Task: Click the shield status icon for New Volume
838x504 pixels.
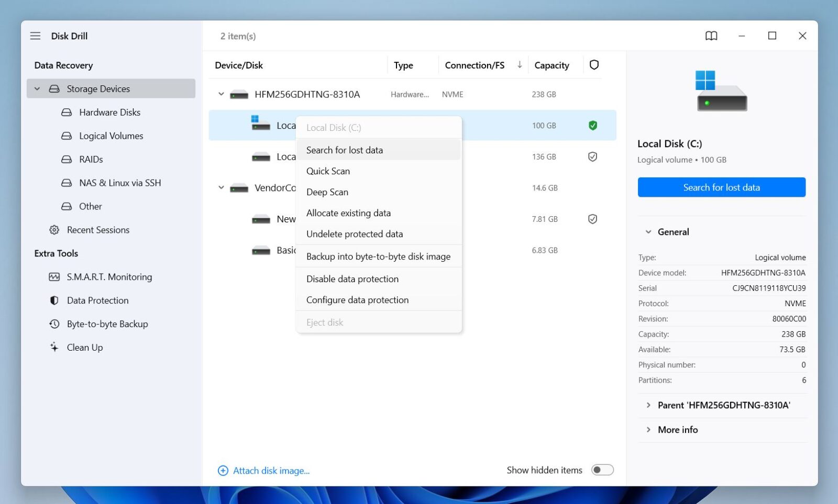Action: tap(592, 219)
